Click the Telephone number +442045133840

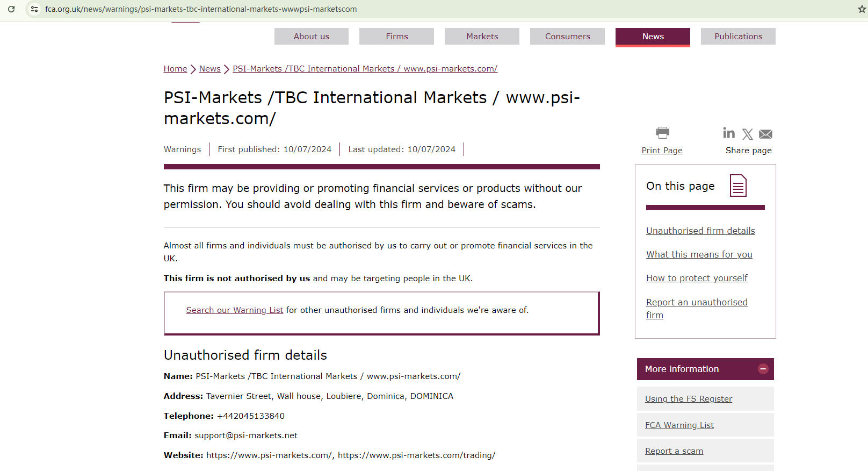pyautogui.click(x=251, y=416)
